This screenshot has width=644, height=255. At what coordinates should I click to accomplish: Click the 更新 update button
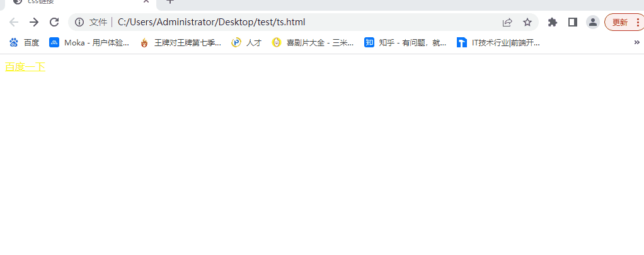point(620,22)
